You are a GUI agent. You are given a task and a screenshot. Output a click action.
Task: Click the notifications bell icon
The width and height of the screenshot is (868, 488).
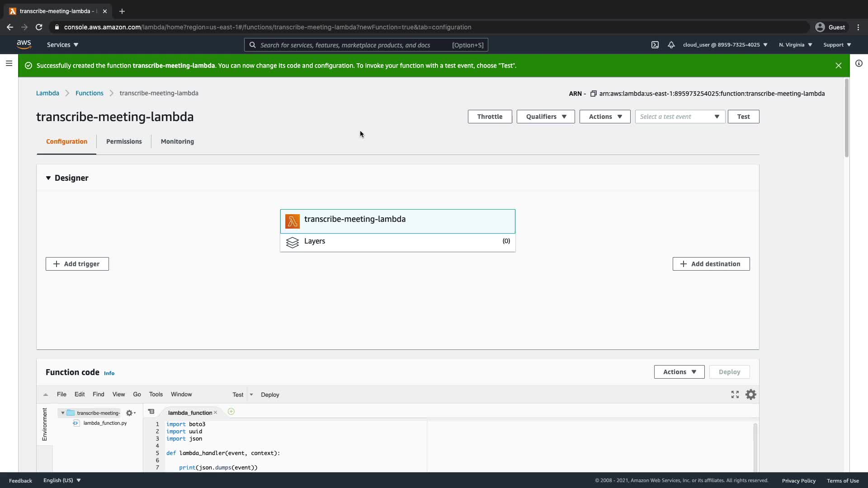[671, 45]
